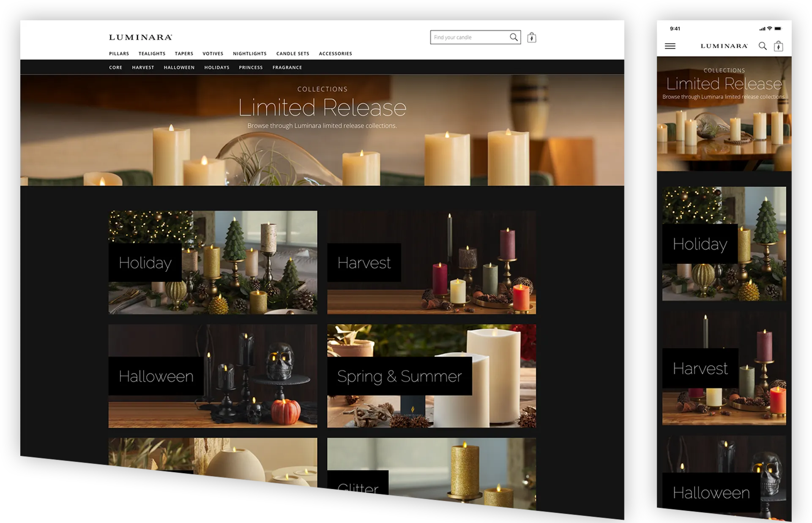
Task: Focus the 'Find your candle' search field
Action: 476,37
